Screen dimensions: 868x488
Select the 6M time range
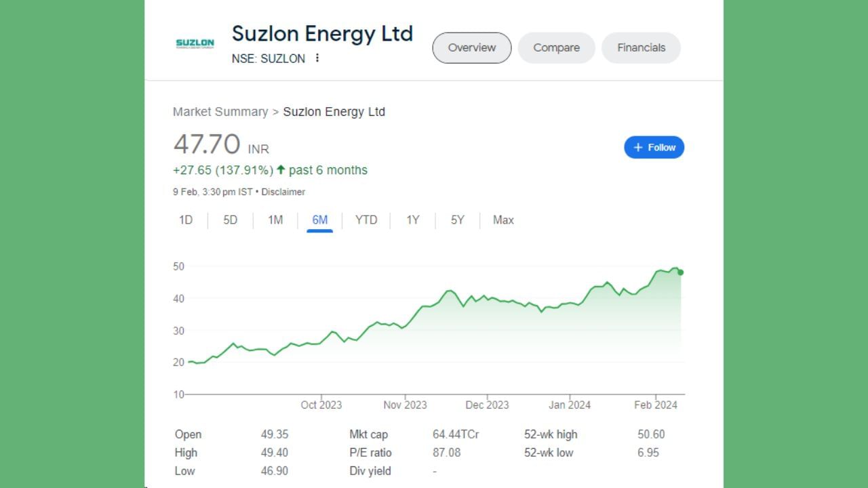(x=320, y=220)
